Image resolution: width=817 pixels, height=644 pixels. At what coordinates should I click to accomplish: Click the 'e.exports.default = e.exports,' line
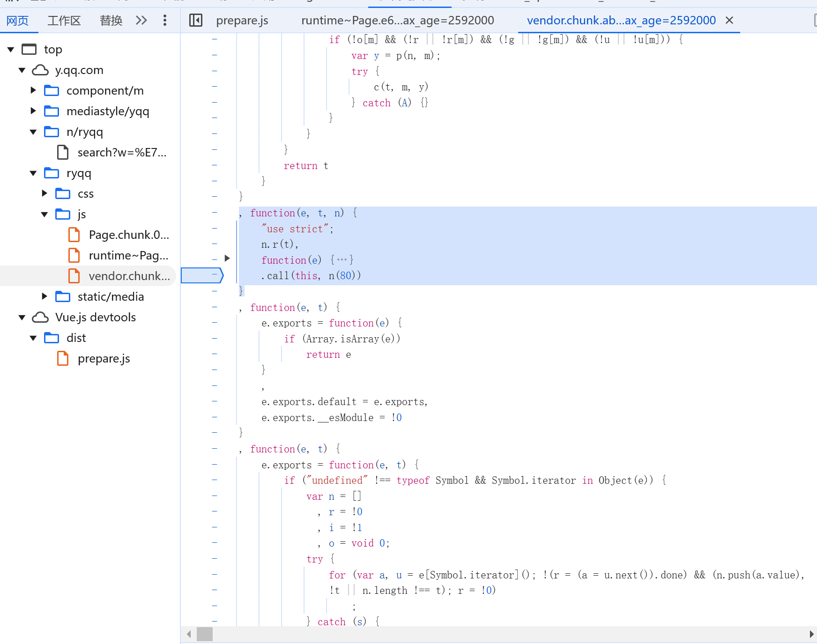point(344,402)
